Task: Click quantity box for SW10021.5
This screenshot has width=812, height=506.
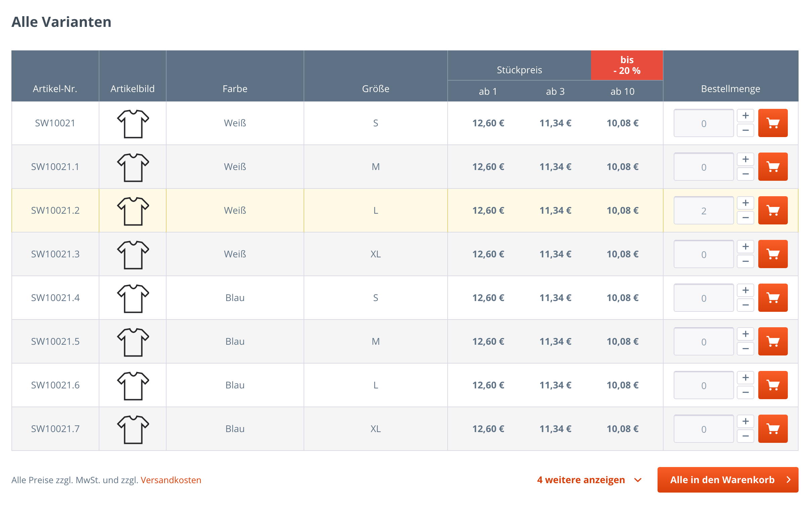Action: click(x=704, y=341)
